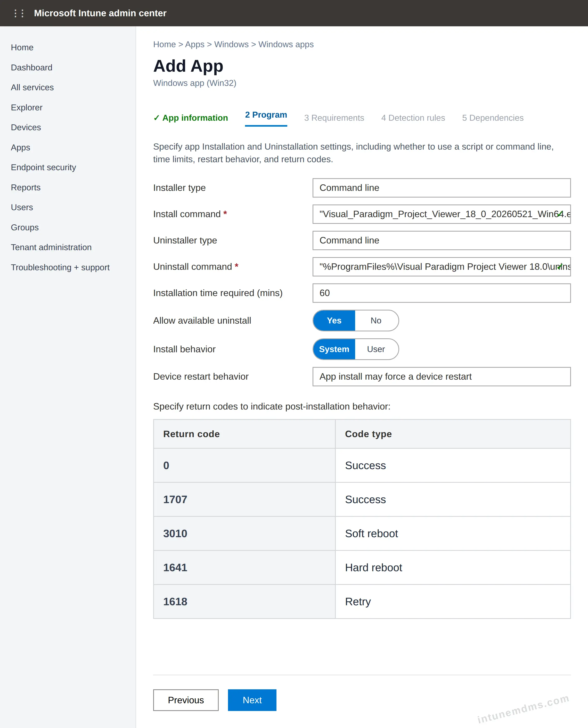The height and width of the screenshot is (728, 588).
Task: Set Allow available uninstall to Yes
Action: tap(334, 320)
